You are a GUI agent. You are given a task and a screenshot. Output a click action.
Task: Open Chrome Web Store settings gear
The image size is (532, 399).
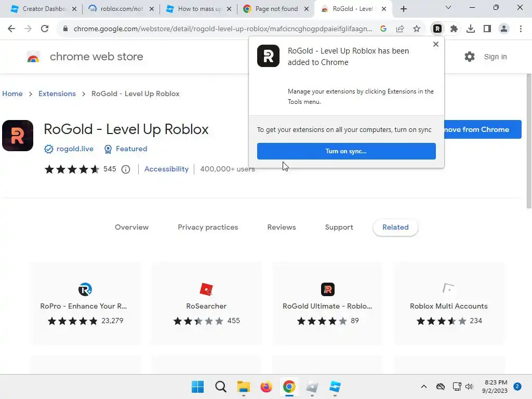[x=470, y=57]
